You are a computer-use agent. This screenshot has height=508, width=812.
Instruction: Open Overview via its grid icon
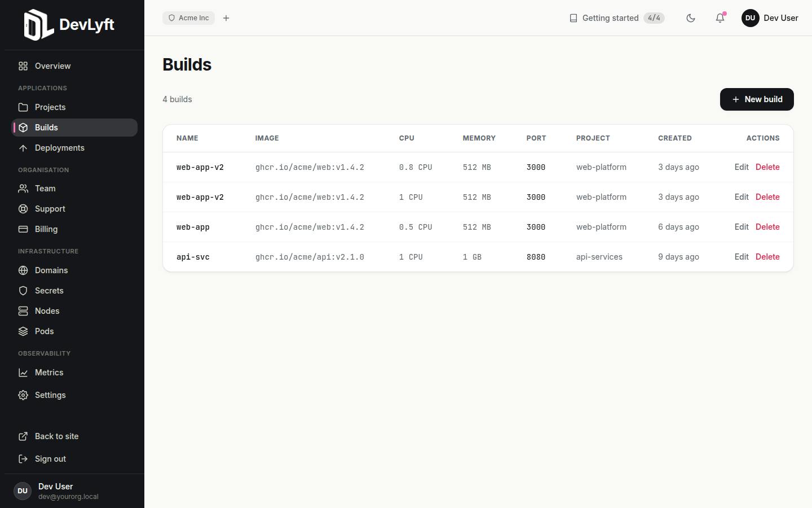click(x=23, y=66)
